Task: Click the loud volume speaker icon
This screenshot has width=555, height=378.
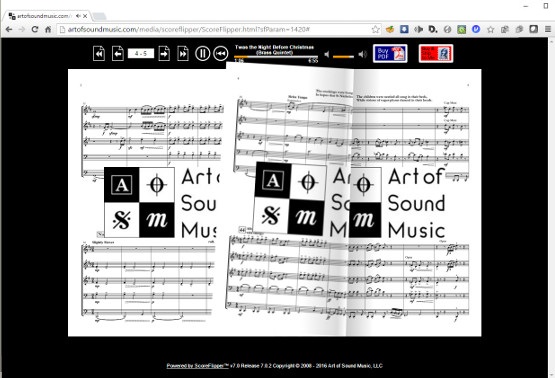Action: 362,54
